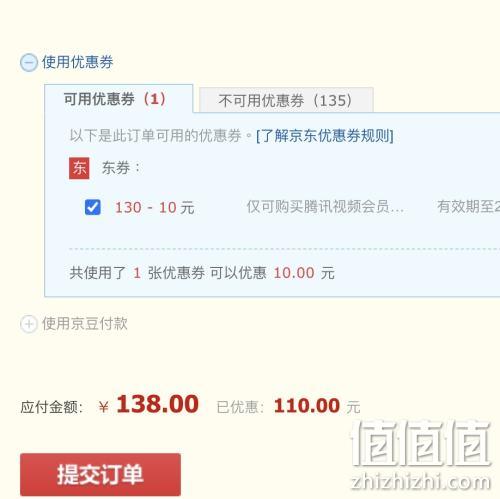
Task: Expand 使用京豆付款 via plus icon
Action: click(x=29, y=324)
